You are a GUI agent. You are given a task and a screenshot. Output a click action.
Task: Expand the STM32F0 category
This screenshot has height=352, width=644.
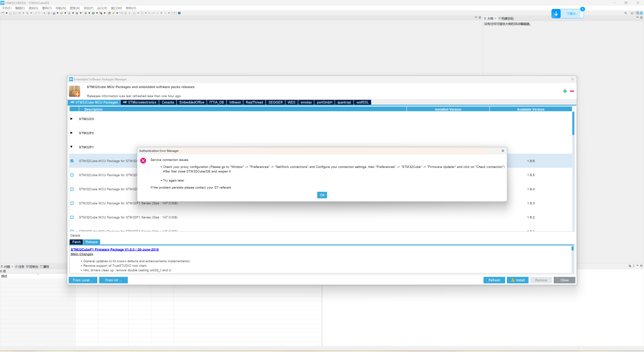(71, 133)
